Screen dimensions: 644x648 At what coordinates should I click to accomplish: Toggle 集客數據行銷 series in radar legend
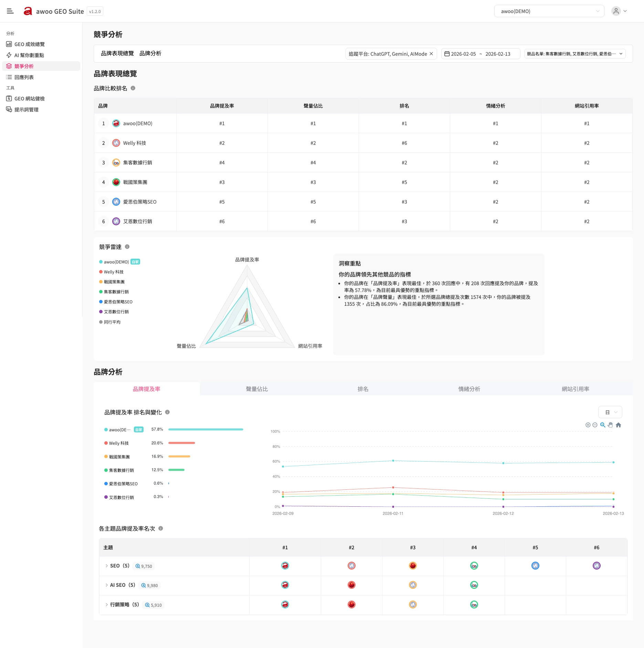[114, 292]
